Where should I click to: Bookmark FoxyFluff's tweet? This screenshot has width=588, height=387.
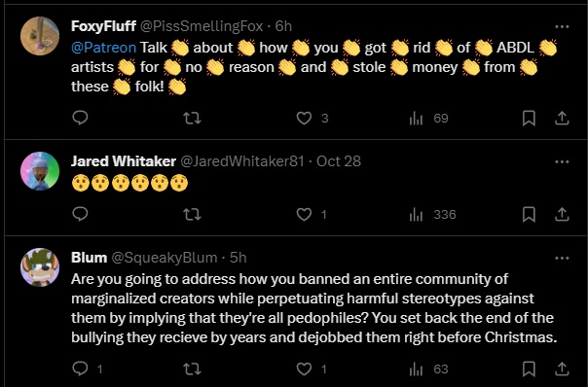[x=529, y=119]
